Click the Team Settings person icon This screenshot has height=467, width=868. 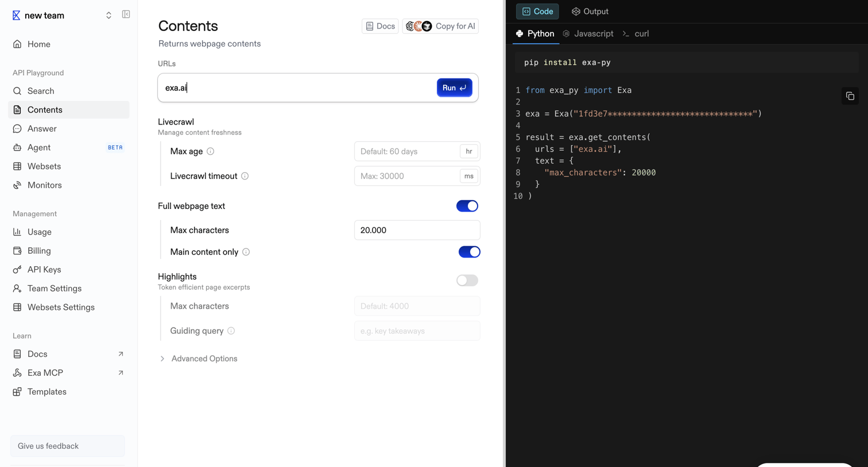pos(17,289)
